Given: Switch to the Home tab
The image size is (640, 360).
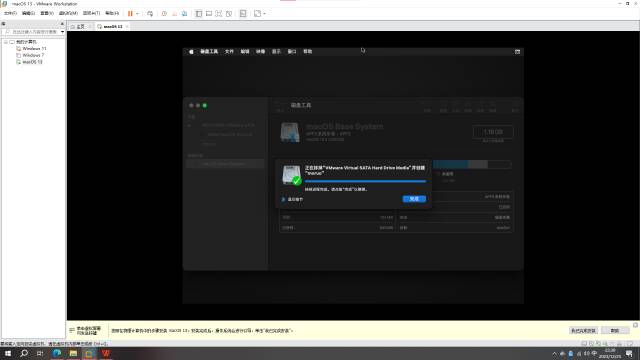Looking at the screenshot, I should 78,27.
